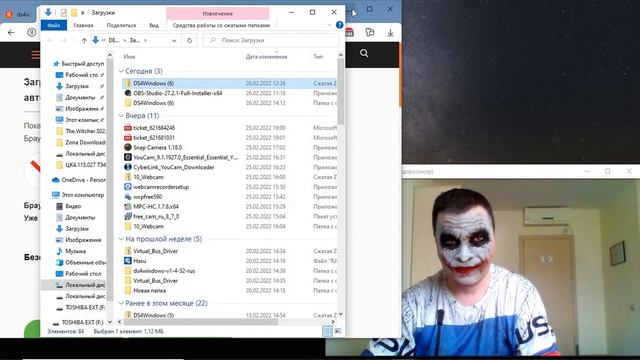Go up one folder level arrow
This screenshot has width=640, height=360.
(x=84, y=40)
